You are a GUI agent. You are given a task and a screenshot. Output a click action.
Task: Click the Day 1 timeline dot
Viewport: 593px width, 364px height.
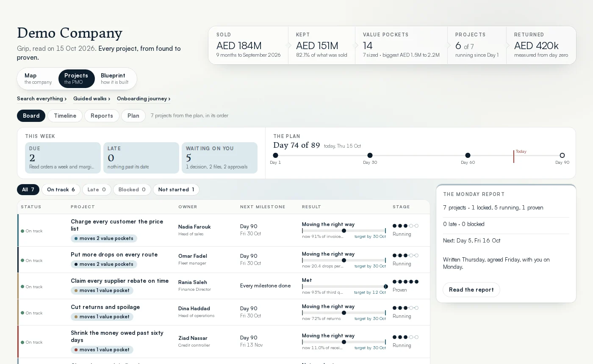click(275, 155)
